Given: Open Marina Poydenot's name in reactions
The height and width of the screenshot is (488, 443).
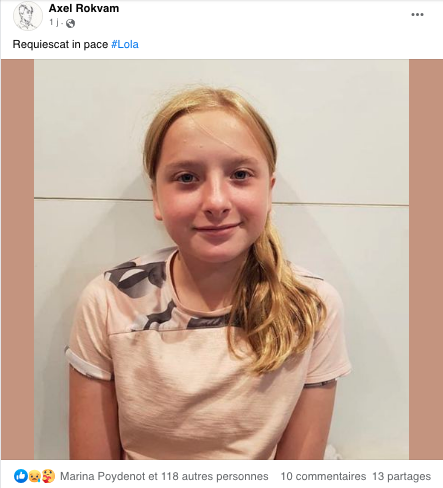Looking at the screenshot, I should (103, 476).
